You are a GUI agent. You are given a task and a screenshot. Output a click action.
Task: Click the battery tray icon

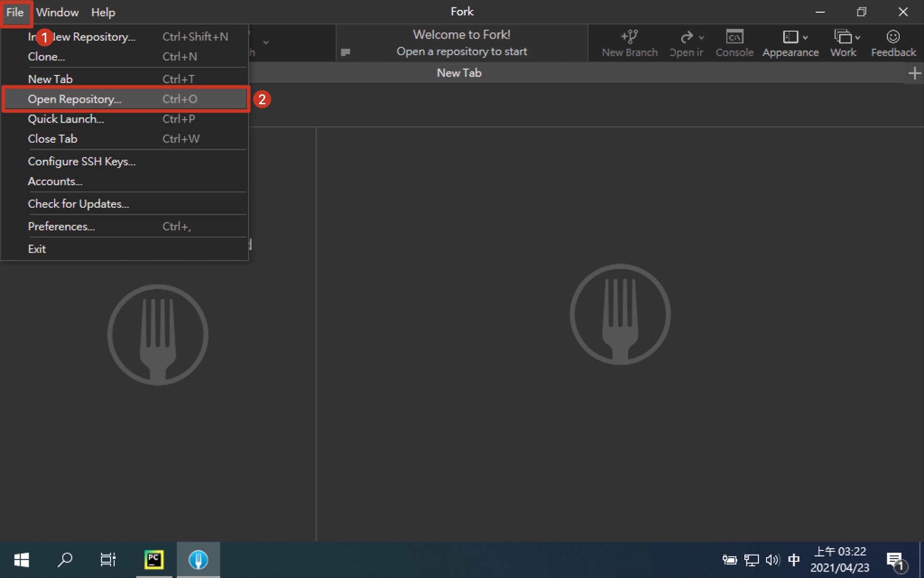(x=730, y=560)
